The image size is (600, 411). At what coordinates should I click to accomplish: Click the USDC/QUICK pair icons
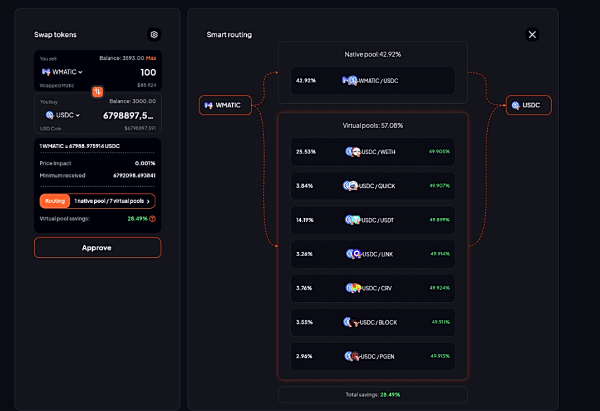pos(350,186)
